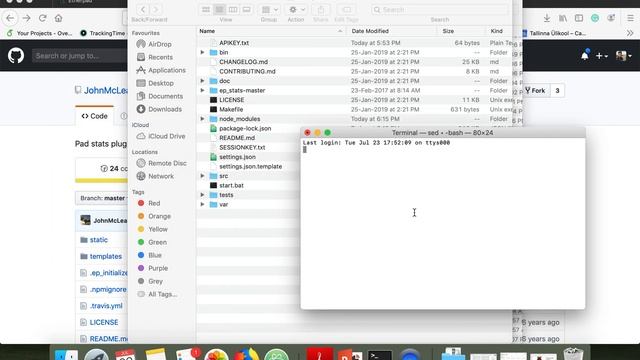Screen dimensions: 640x360
Task: Open .travis.yml file on GitHub
Action: click(x=106, y=306)
